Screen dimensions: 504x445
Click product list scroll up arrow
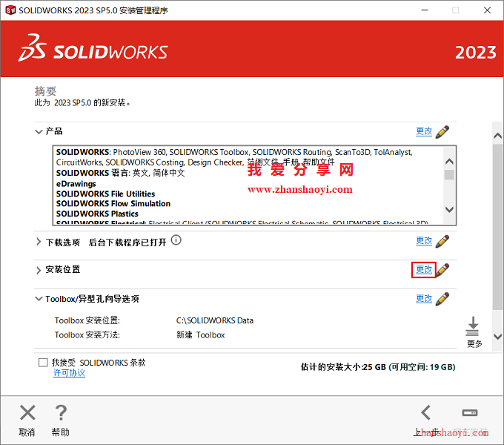449,162
